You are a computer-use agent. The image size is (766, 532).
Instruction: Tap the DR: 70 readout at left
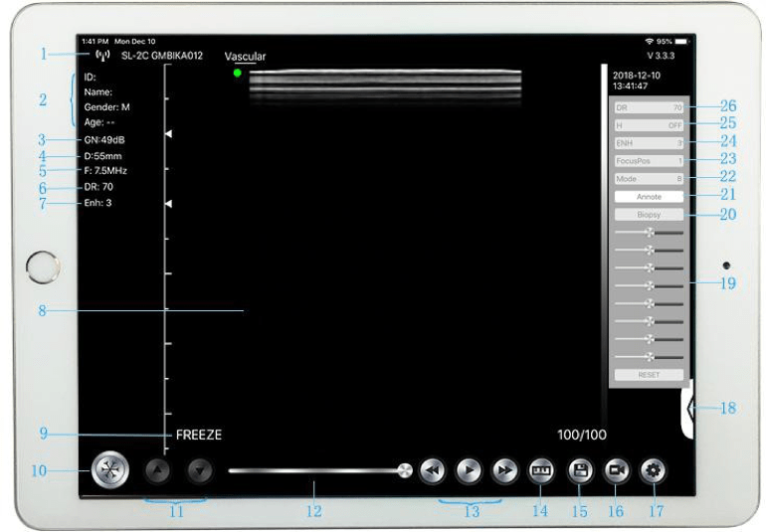(98, 187)
